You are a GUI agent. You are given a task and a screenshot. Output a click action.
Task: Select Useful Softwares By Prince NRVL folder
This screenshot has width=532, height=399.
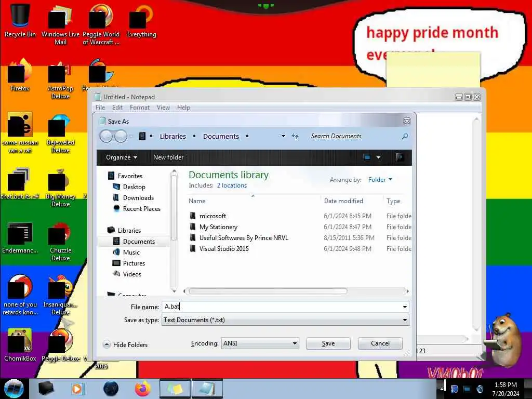click(x=243, y=238)
